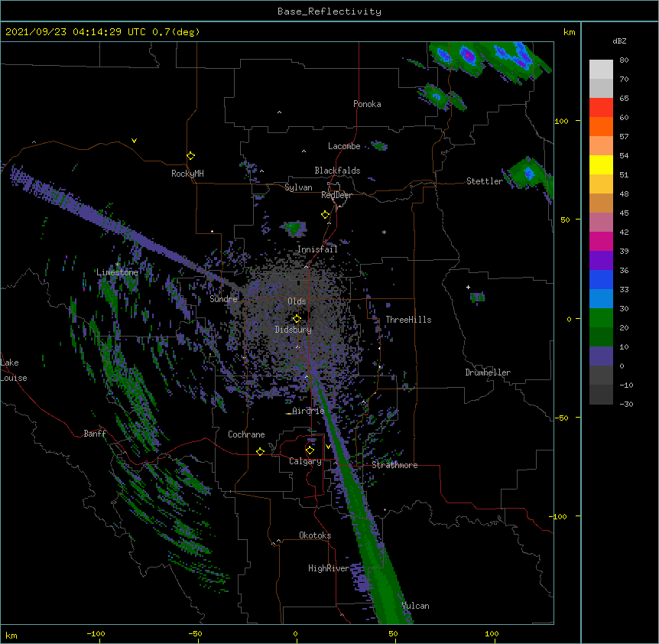Viewport: 659px width, 644px height.
Task: Pick the red 65 dBZ legend swatch
Action: (601, 108)
